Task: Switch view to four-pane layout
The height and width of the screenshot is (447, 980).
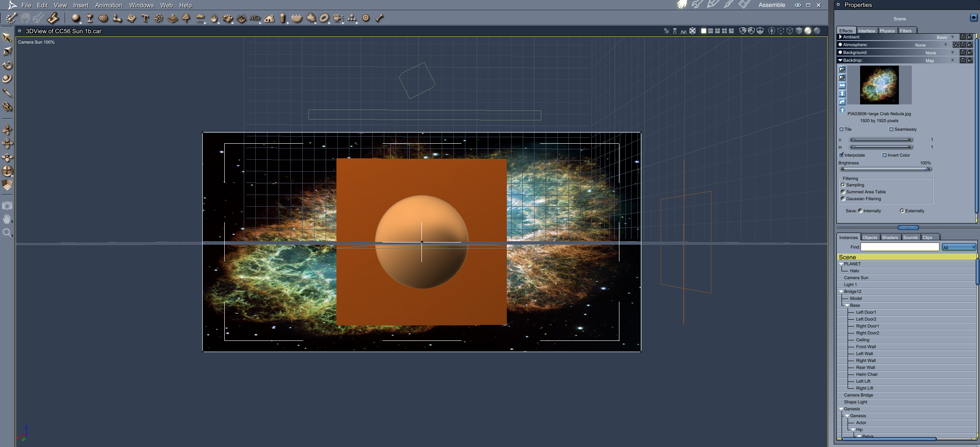Action: 724,31
